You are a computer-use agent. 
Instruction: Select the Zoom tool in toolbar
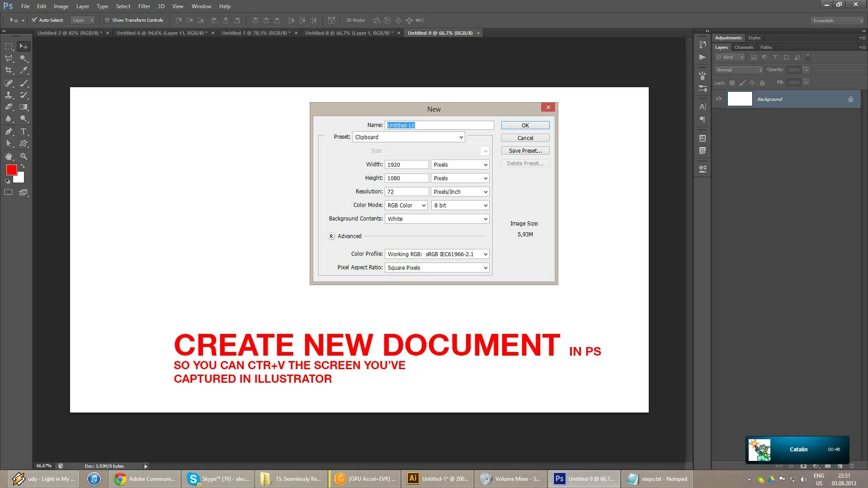(24, 156)
